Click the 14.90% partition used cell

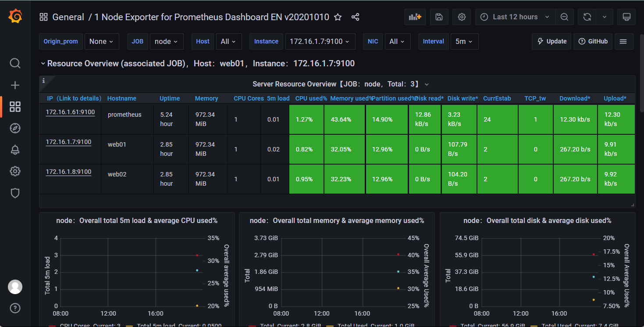(x=387, y=119)
